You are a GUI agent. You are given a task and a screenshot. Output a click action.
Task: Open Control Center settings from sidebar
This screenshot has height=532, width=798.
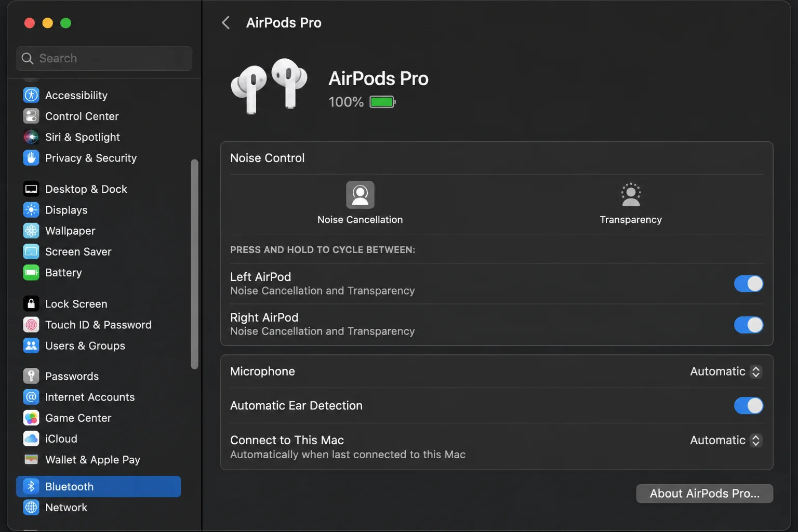tap(99, 116)
